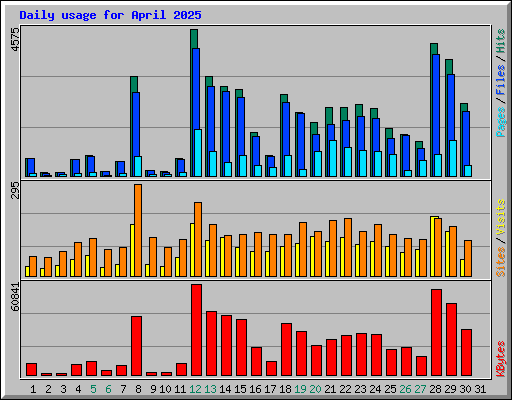Image resolution: width=512 pixels, height=400 pixels.
Task: Click the Sites legend label
Action: [501, 262]
